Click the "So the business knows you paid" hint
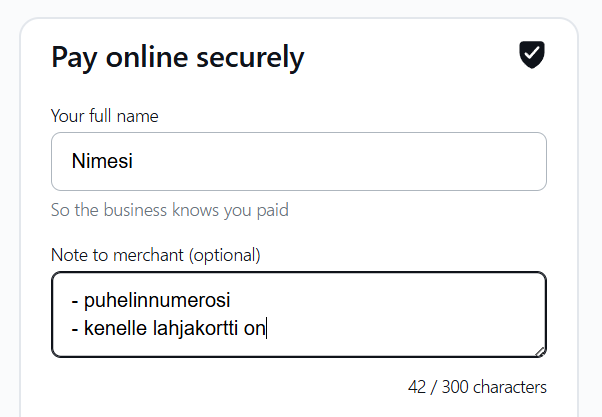The width and height of the screenshot is (602, 417). coord(170,211)
